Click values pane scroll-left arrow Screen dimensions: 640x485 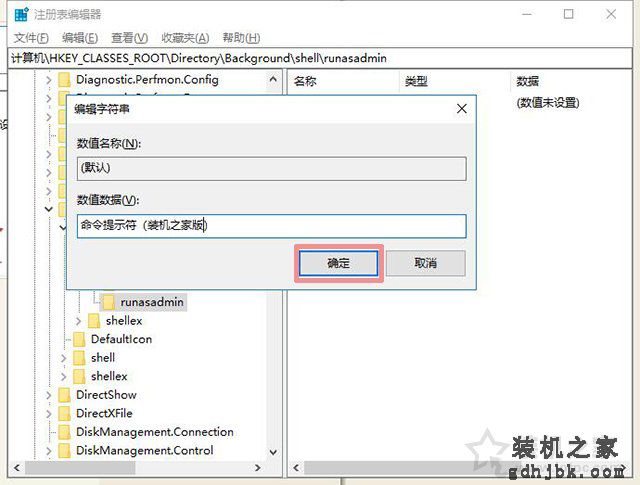pos(296,468)
